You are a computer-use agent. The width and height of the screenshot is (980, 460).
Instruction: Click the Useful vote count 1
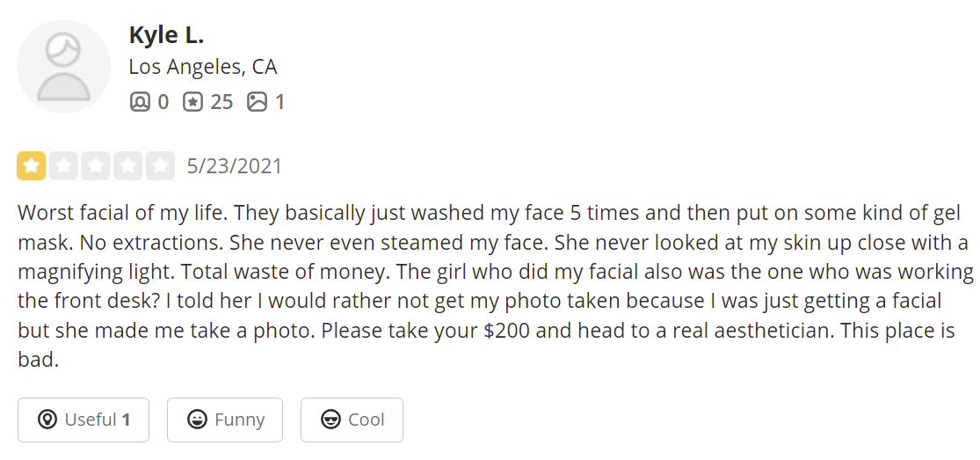127,420
